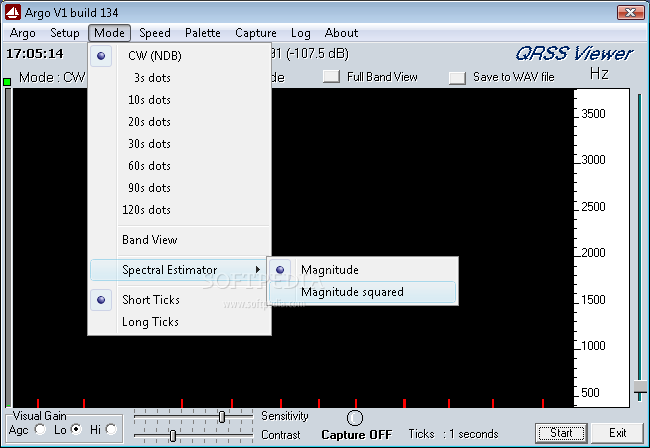Select 90s dots mode
The image size is (650, 448).
click(x=179, y=187)
